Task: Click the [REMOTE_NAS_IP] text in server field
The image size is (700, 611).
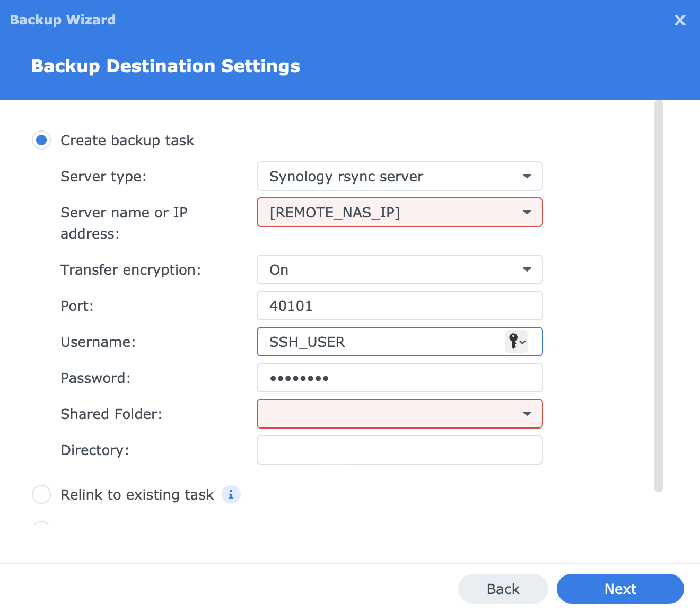Action: point(335,212)
